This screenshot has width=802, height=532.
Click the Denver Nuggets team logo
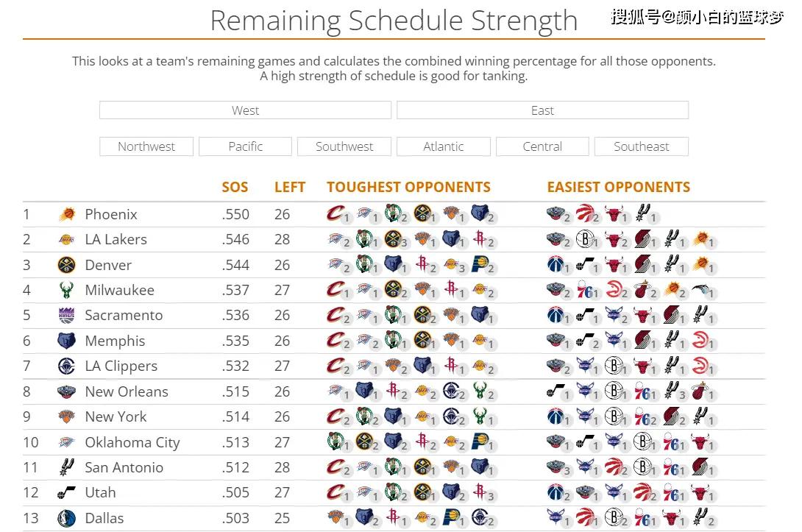tap(66, 265)
